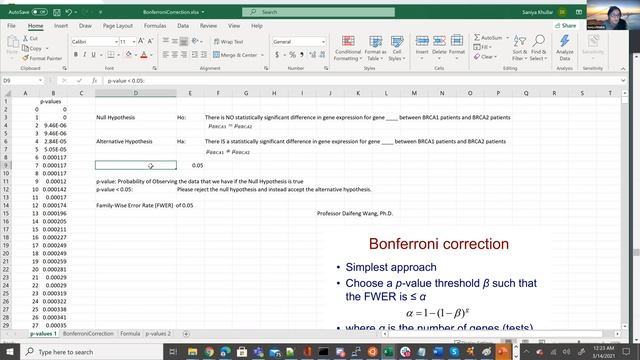Image resolution: width=640 pixels, height=360 pixels.
Task: Increase the font size
Action: [x=141, y=41]
